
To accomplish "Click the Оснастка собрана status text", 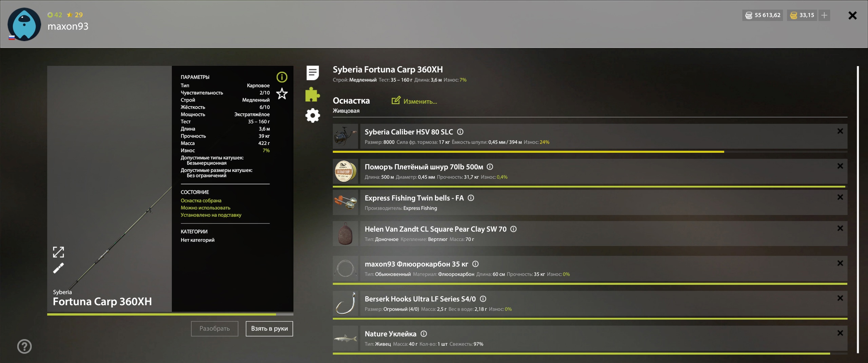I will point(201,200).
